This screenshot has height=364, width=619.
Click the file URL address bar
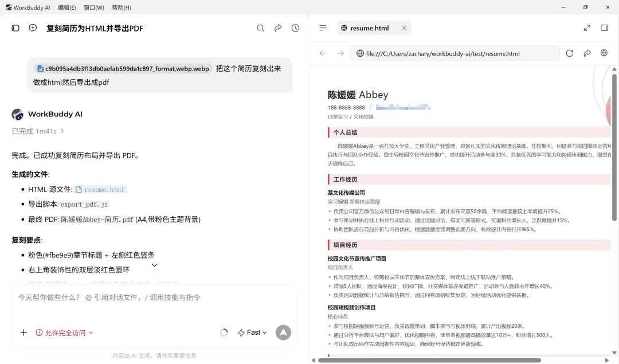tap(455, 53)
